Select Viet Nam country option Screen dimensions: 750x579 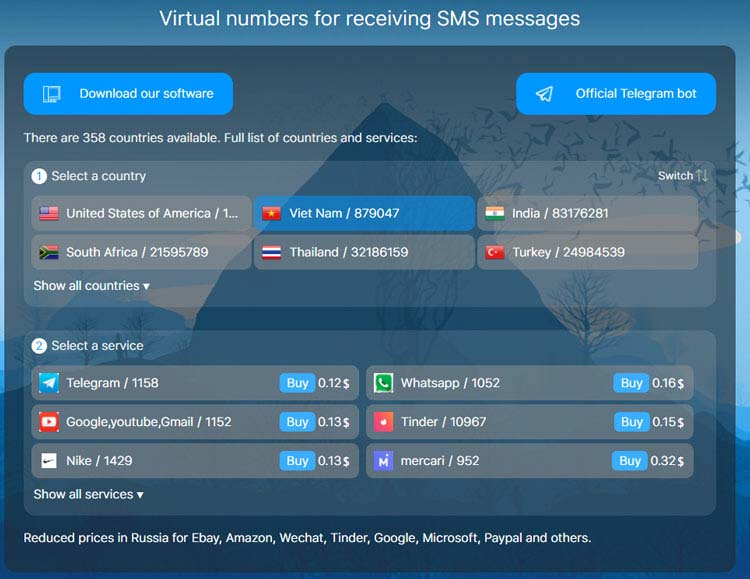point(364,213)
